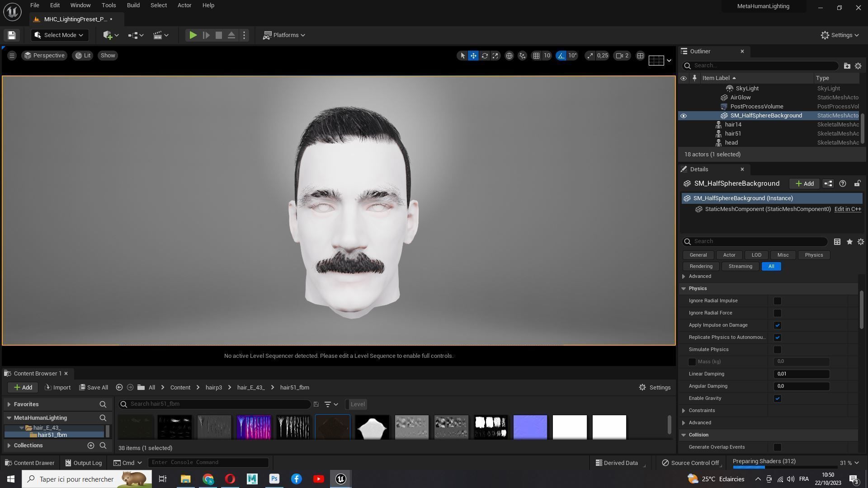Click the Eject from player icon
868x488 pixels.
(231, 35)
